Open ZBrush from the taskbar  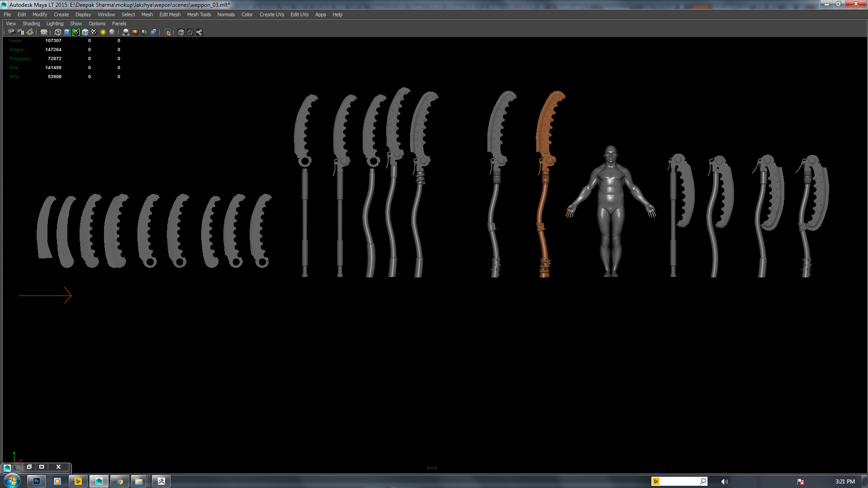[161, 481]
